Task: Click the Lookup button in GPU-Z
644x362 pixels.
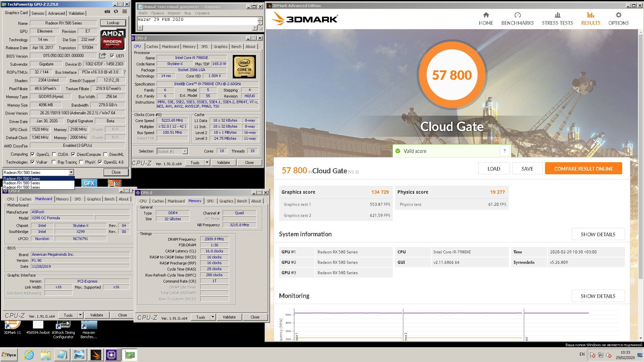Action: (113, 23)
